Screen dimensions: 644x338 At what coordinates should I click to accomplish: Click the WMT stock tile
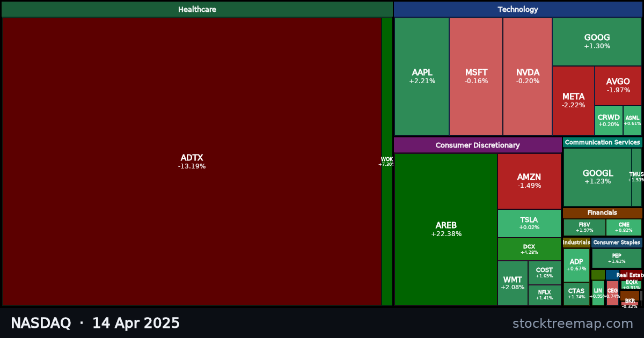513,283
